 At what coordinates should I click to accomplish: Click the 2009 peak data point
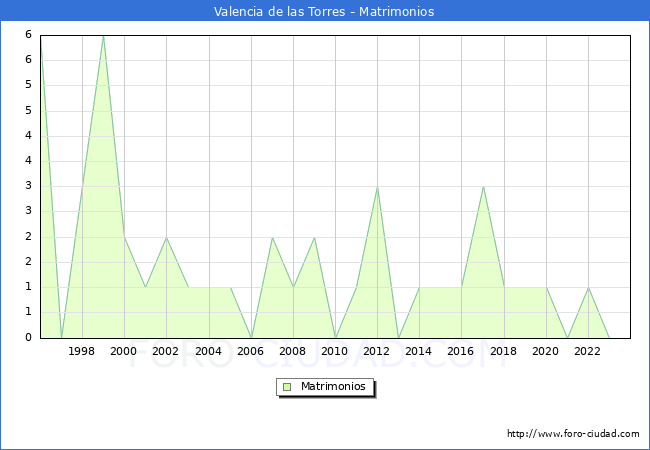click(x=315, y=237)
